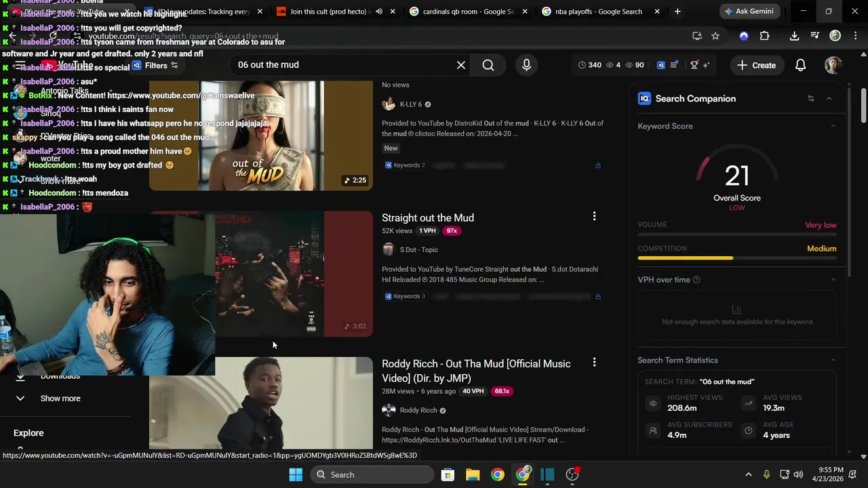Click the OBS icon in taskbar
The width and height of the screenshot is (868, 488).
[572, 474]
